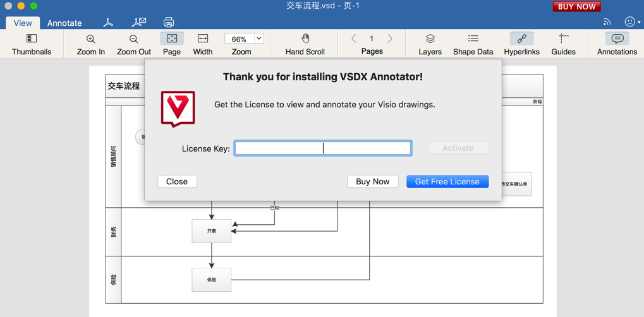Click the Get Free License button

pos(447,181)
